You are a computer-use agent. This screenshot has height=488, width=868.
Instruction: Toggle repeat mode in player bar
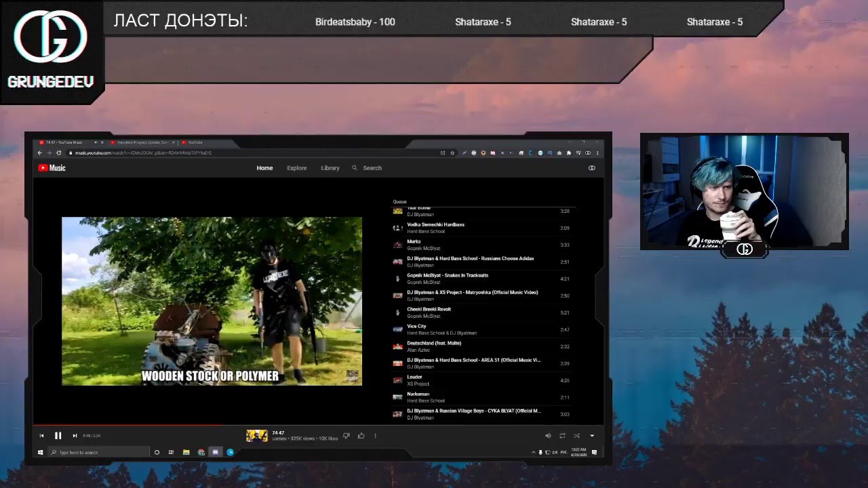[562, 436]
